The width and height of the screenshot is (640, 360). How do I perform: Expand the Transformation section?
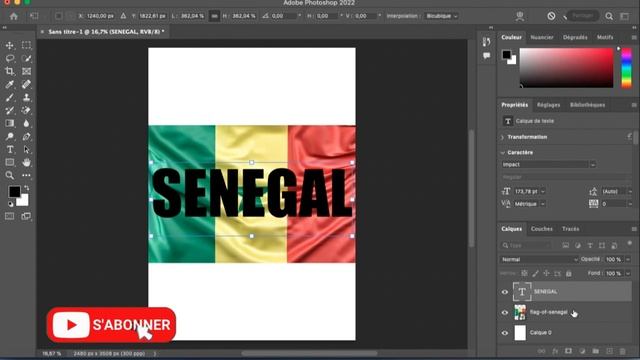502,137
